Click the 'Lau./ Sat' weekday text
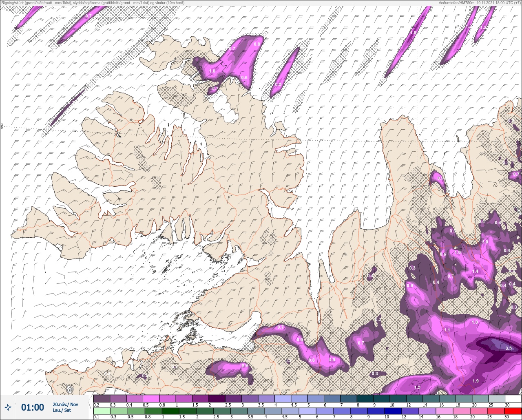This screenshot has width=522, height=420. pyautogui.click(x=61, y=411)
